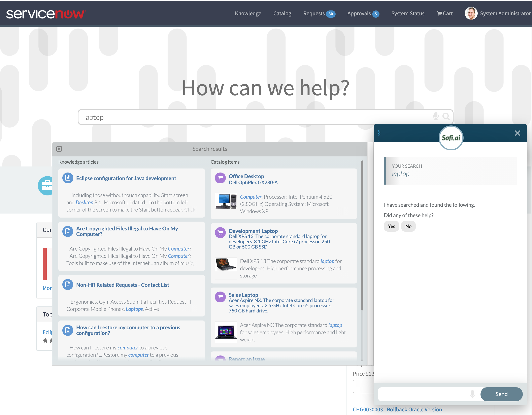Click the Eclipse configuration article document icon
The image size is (532, 415).
tap(68, 178)
